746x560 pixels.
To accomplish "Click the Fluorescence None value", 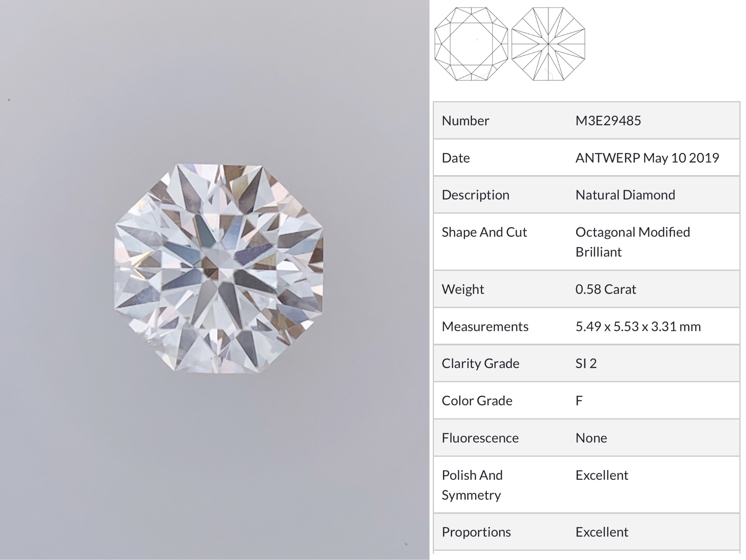I will 591,438.
